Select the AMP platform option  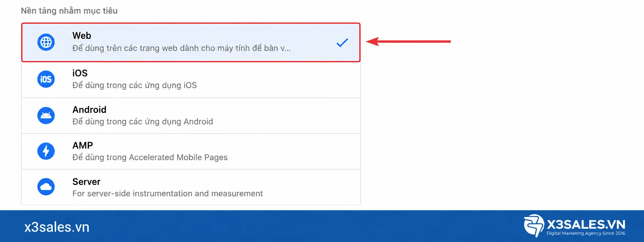(191, 152)
